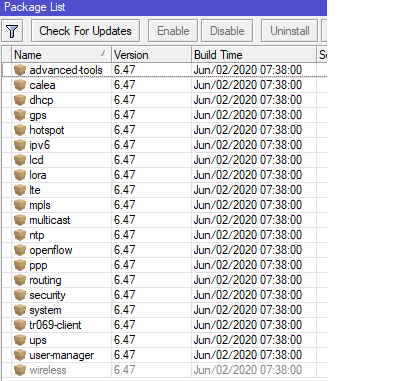The image size is (396, 381).
Task: Select the ups package name
Action: click(38, 340)
